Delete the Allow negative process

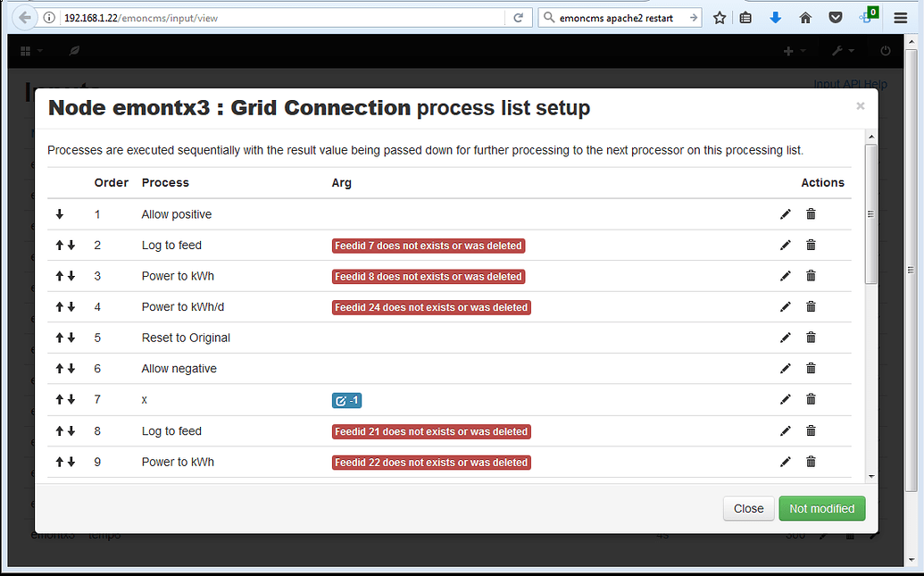click(811, 368)
